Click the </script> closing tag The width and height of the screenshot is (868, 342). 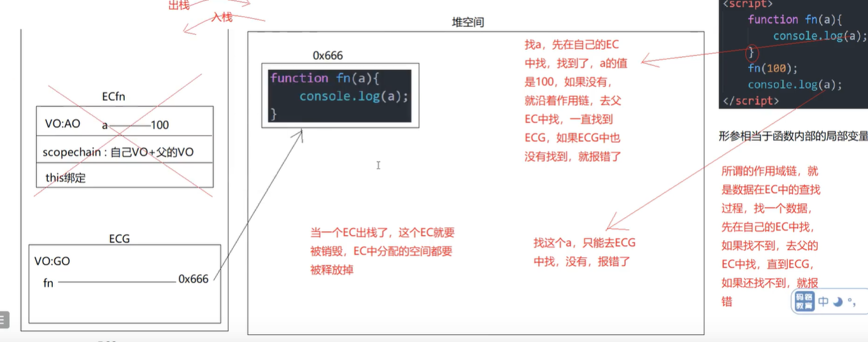(750, 101)
